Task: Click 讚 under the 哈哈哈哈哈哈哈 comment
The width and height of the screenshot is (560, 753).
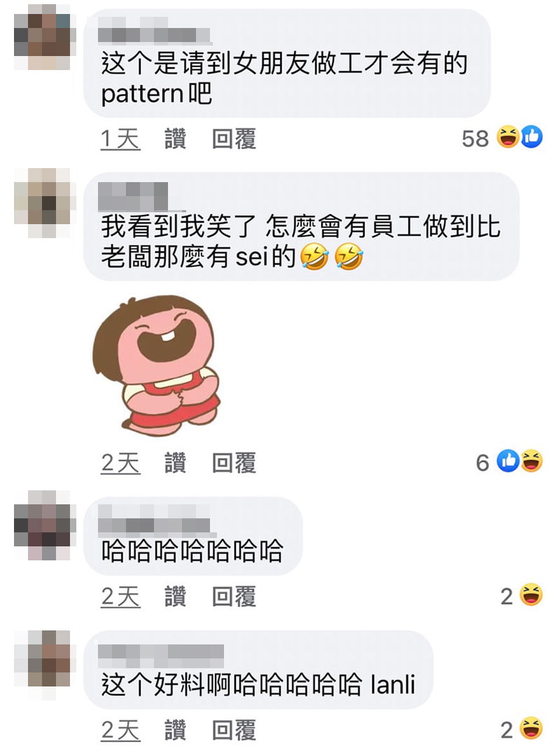Action: point(175,596)
